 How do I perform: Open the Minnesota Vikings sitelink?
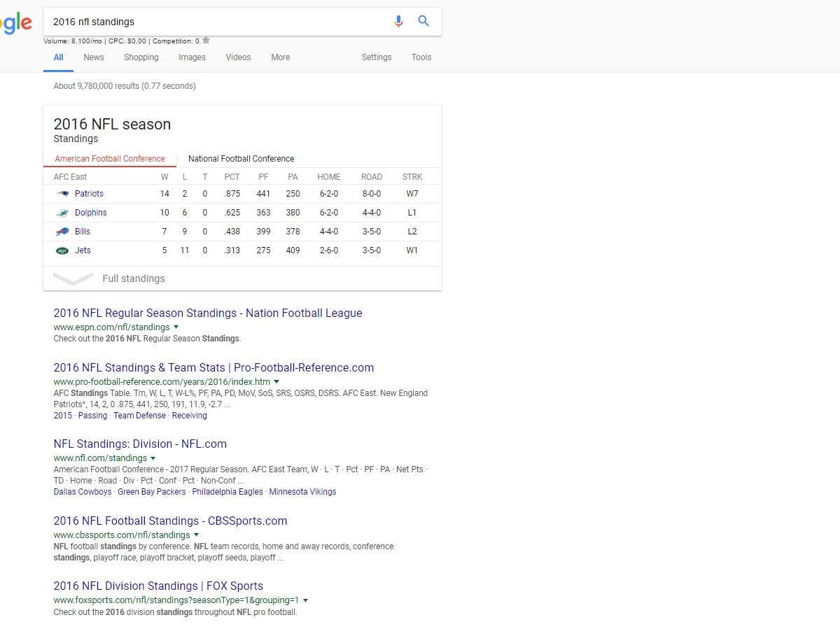click(x=302, y=492)
